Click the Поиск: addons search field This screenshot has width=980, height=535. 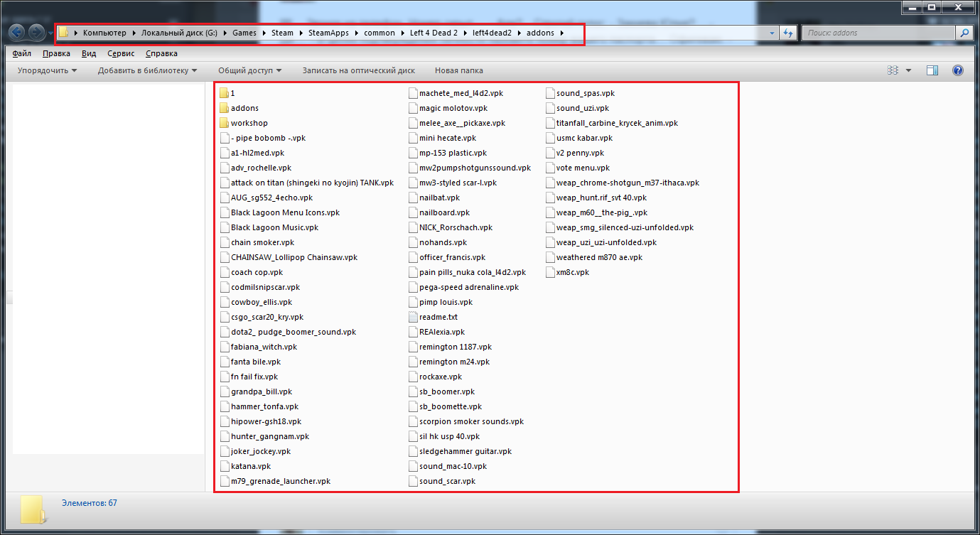(879, 33)
